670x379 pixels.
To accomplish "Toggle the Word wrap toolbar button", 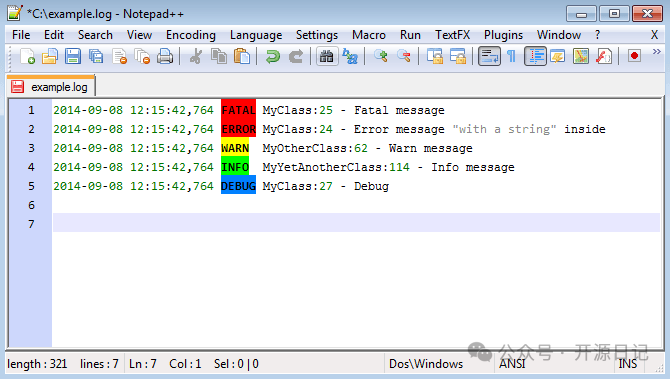I will [489, 56].
